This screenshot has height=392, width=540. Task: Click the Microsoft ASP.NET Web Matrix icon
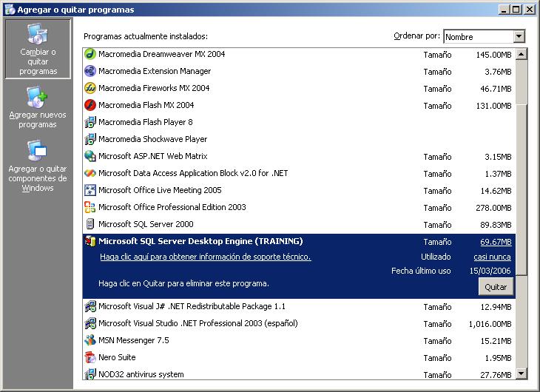[90, 156]
